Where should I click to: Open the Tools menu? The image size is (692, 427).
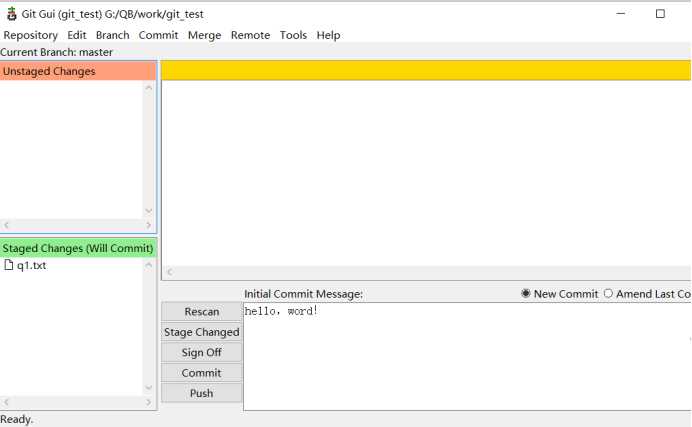pos(293,35)
